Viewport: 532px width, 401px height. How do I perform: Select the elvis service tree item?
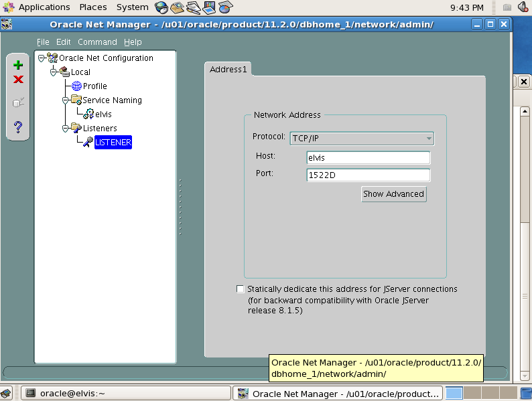(x=103, y=114)
